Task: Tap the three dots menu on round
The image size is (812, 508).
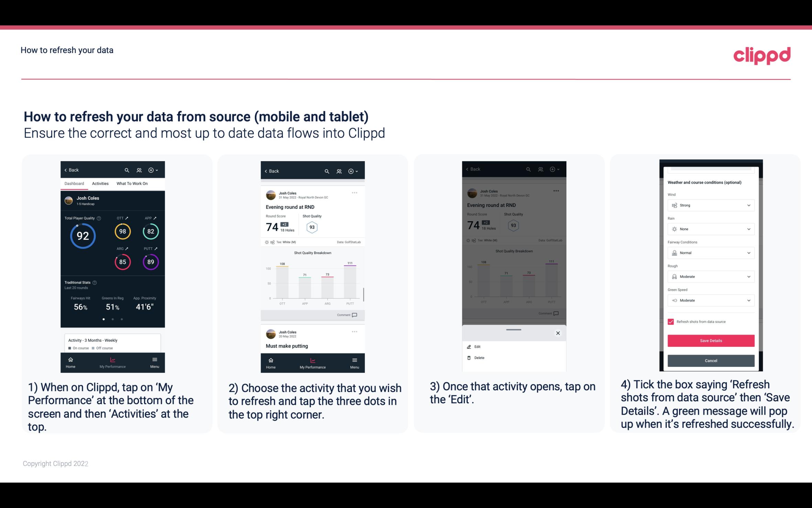Action: (355, 192)
